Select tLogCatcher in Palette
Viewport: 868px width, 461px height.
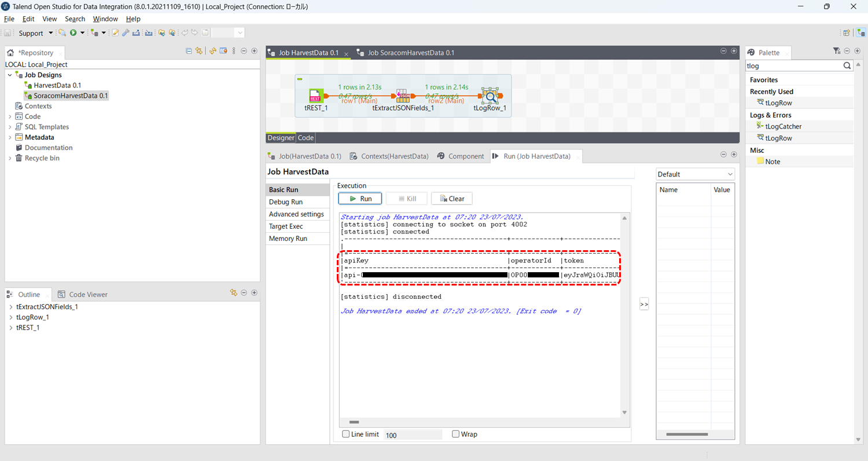click(x=783, y=126)
